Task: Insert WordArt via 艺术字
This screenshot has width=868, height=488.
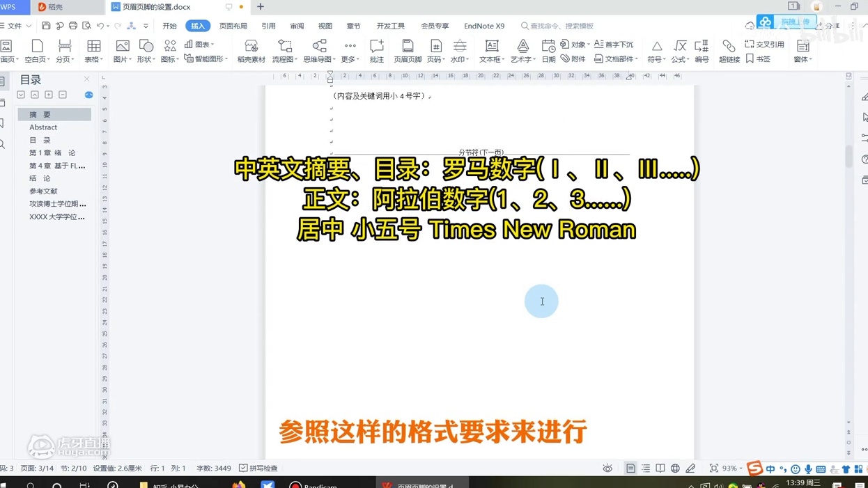Action: 522,51
